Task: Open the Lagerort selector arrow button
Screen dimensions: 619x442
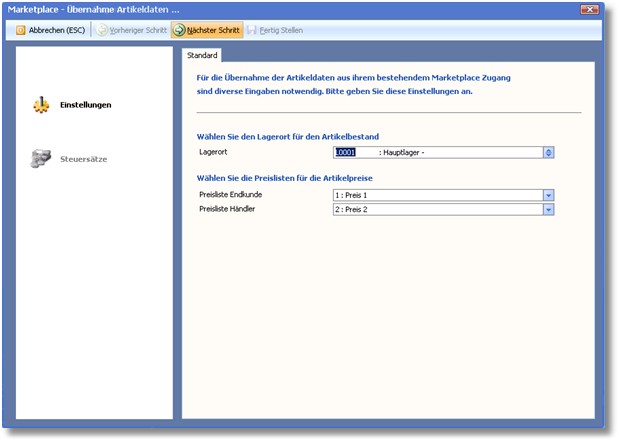Action: click(x=548, y=152)
